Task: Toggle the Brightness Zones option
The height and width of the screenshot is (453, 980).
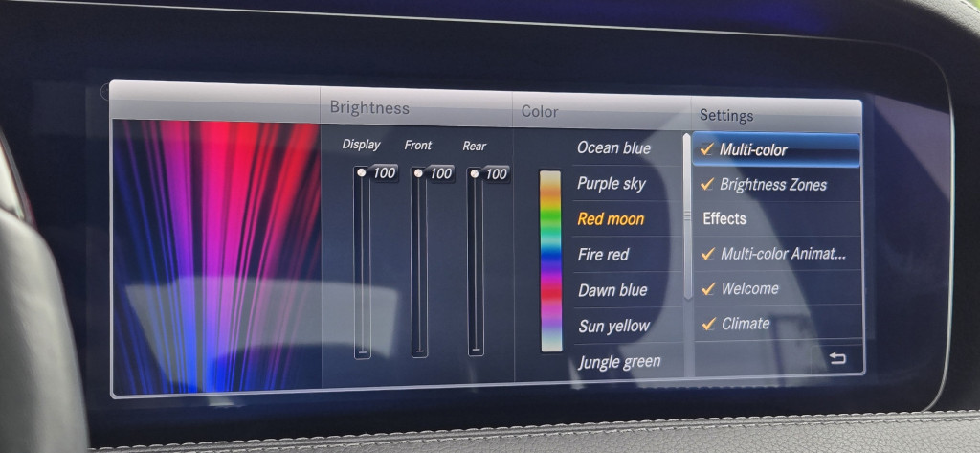Action: click(775, 184)
